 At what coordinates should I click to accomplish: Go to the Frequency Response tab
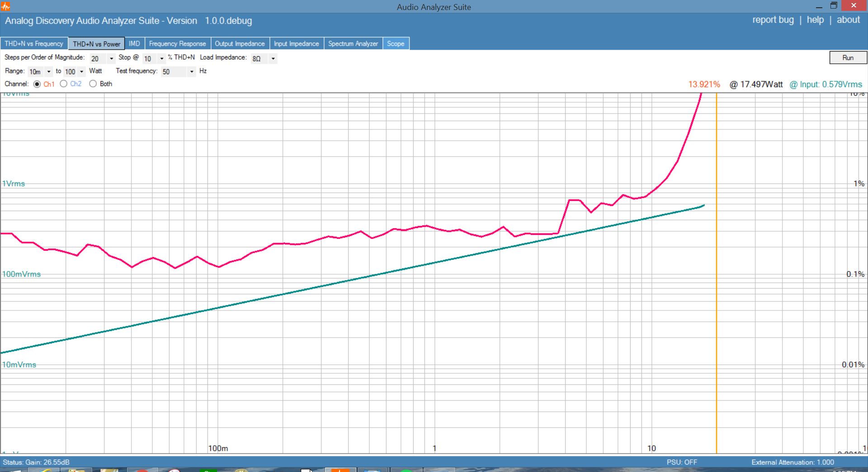point(177,43)
